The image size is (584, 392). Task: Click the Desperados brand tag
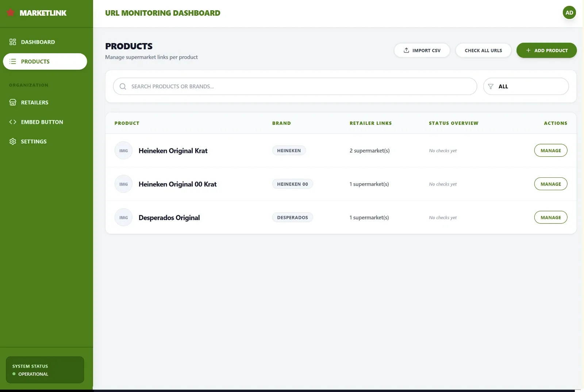click(293, 218)
